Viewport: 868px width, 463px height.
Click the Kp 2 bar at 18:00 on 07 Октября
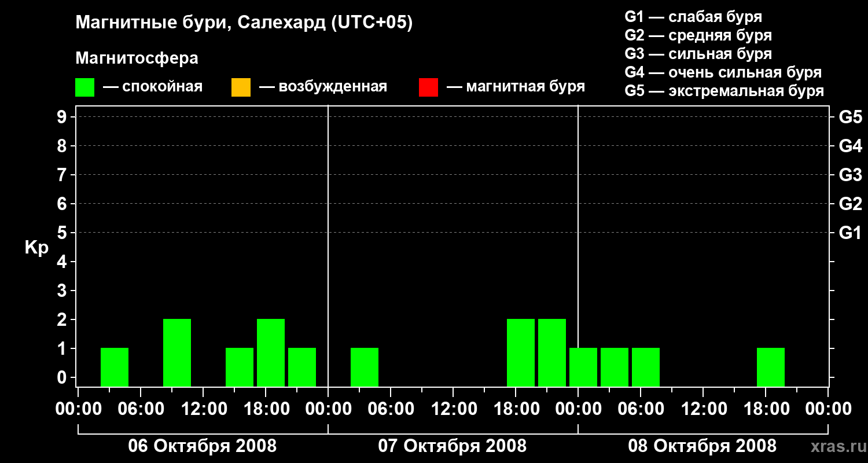pyautogui.click(x=521, y=353)
